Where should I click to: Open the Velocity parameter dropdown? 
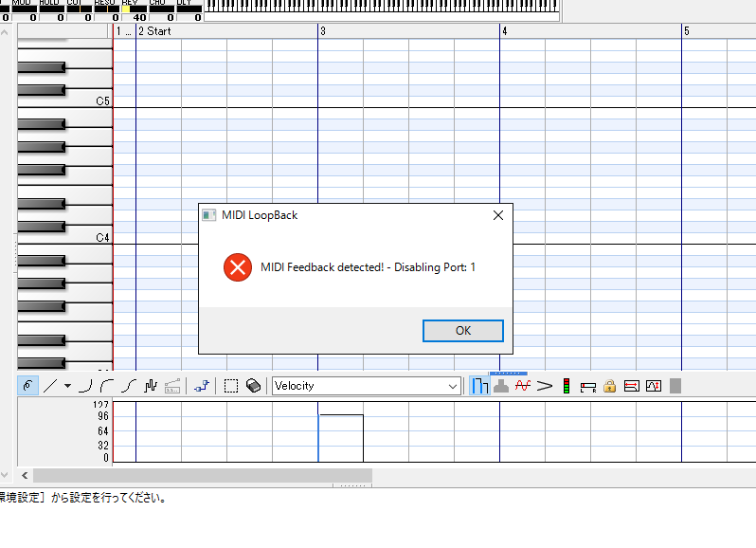click(x=366, y=386)
